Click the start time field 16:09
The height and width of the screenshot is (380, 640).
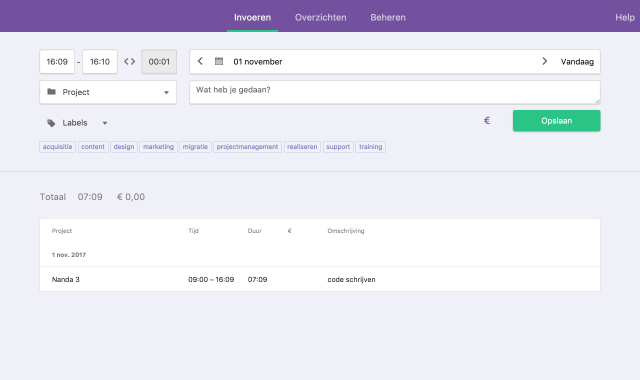click(x=57, y=62)
